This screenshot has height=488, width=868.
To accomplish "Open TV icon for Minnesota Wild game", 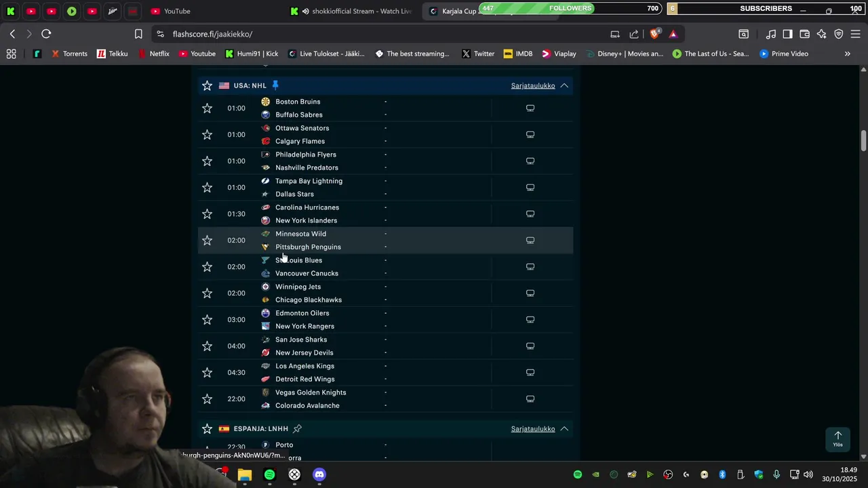I will click(530, 241).
